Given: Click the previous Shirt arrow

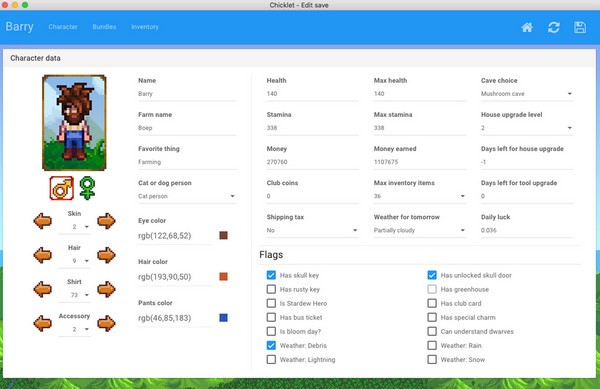Looking at the screenshot, I should [42, 289].
